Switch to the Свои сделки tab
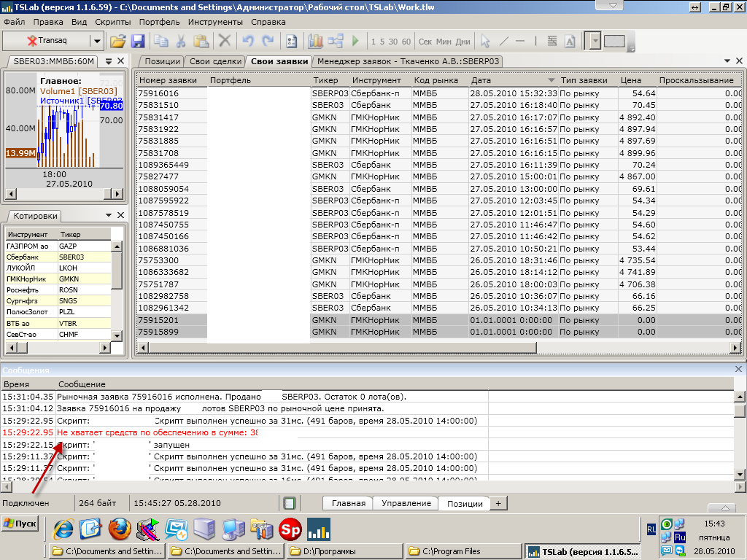Viewport: 747px width, 560px height. pos(214,61)
